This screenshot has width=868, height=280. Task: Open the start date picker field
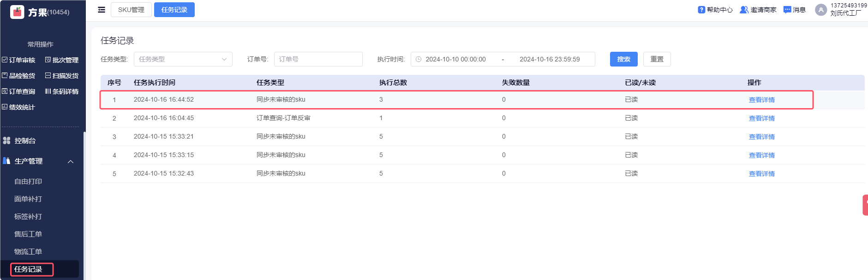[x=455, y=59]
